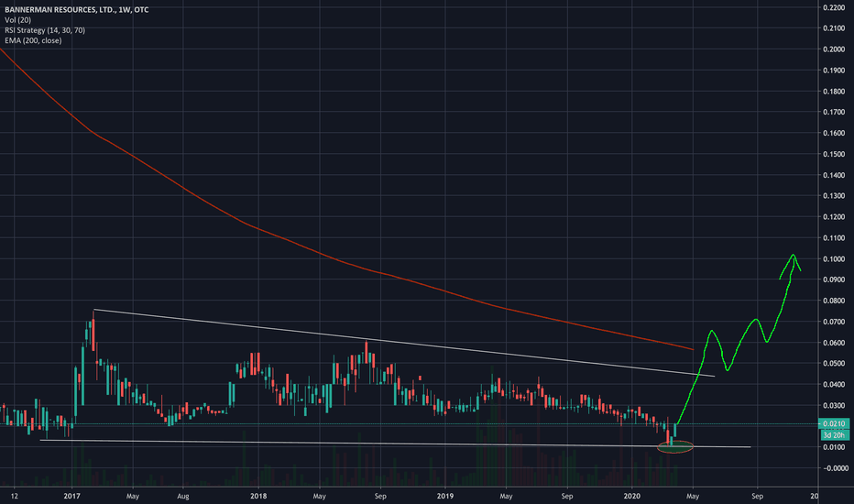
Task: Click the 0.2000 price axis label
Action: [x=834, y=49]
